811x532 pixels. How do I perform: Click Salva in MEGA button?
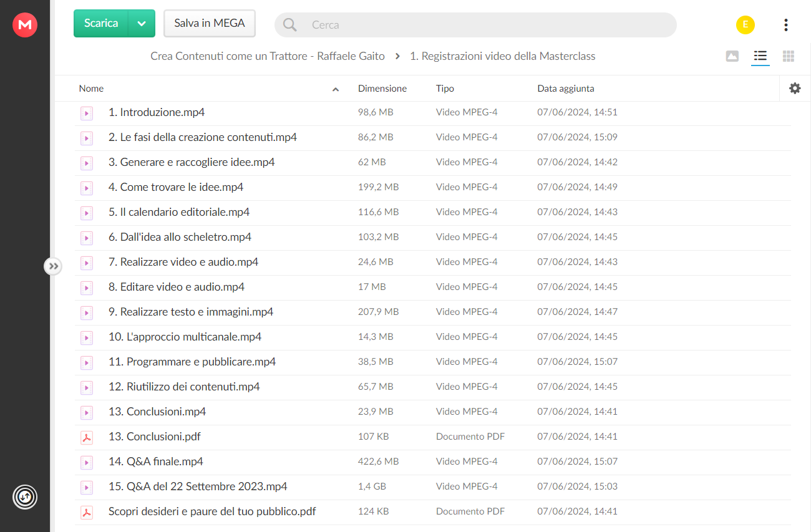pos(210,24)
